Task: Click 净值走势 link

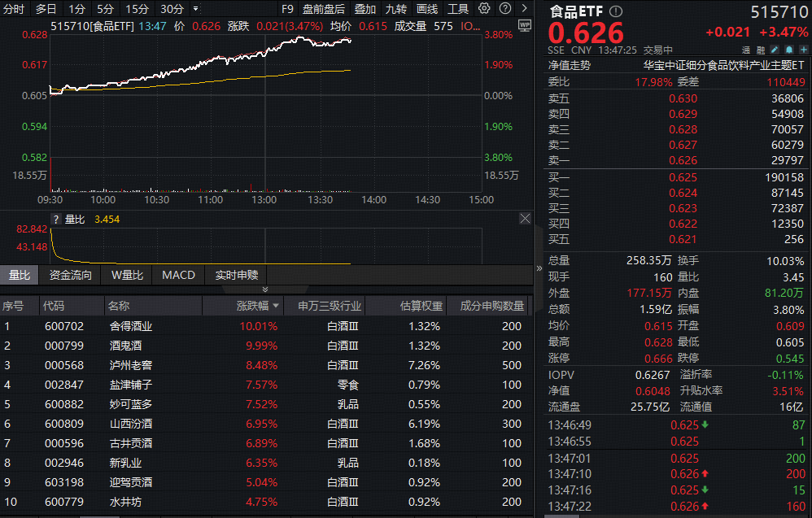Action: 570,65
